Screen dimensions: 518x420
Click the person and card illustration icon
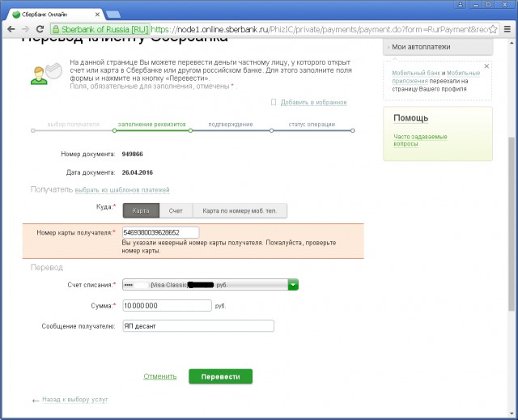[46, 74]
